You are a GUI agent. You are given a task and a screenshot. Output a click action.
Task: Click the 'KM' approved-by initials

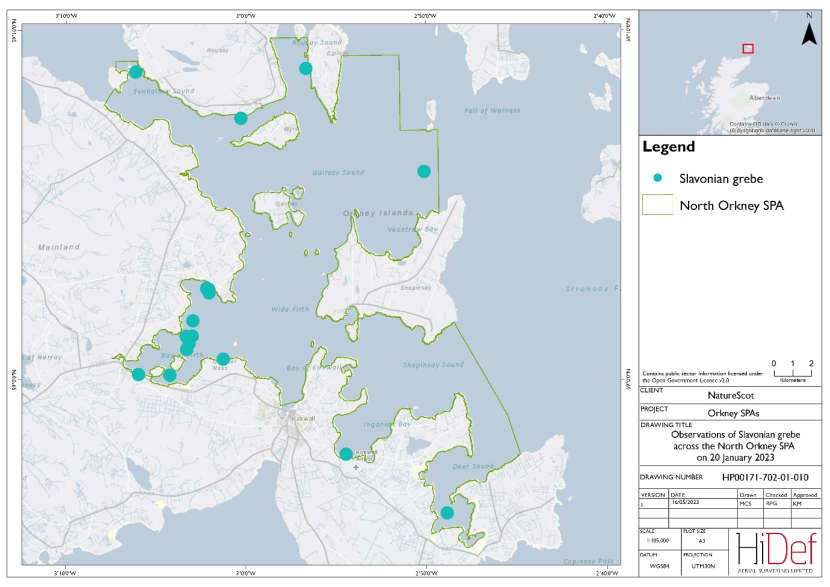797,504
